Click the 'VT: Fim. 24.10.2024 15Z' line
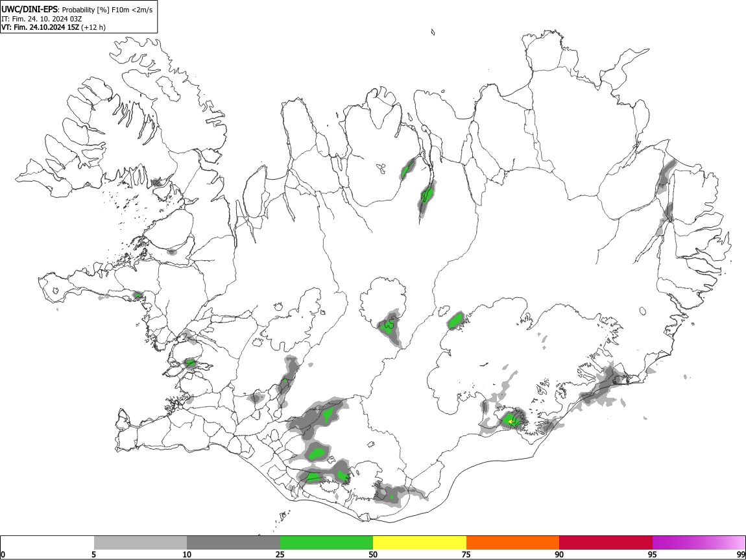Screen dimensions: 746x560 [x=40, y=27]
